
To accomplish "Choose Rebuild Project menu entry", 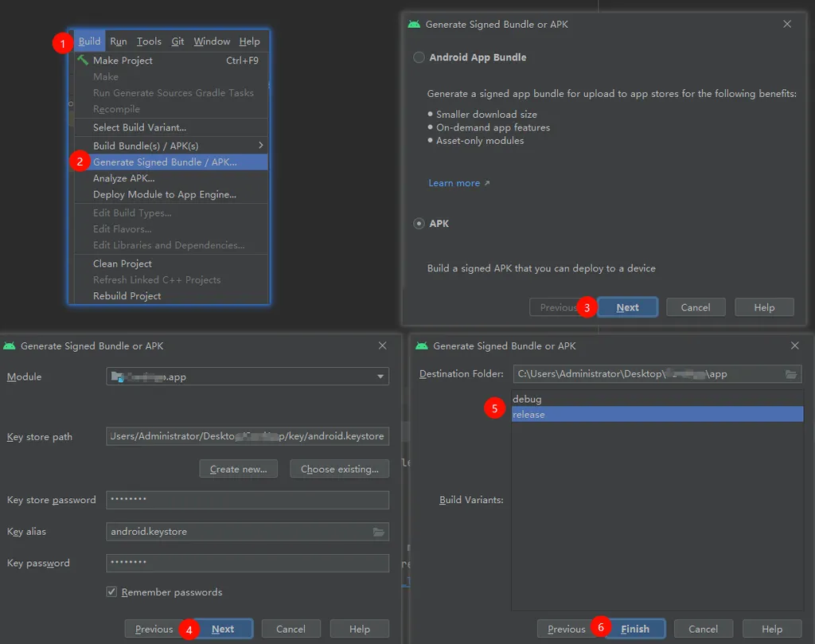I will (171, 296).
